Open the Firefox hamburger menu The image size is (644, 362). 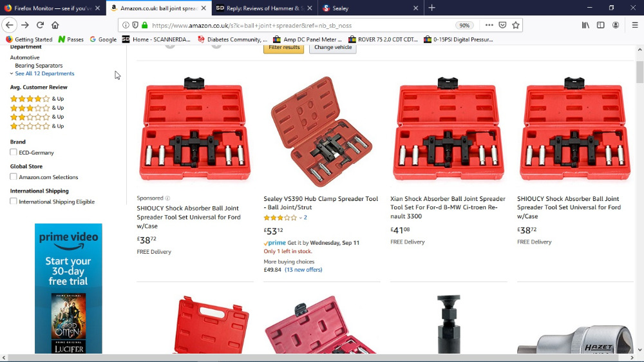pyautogui.click(x=634, y=25)
